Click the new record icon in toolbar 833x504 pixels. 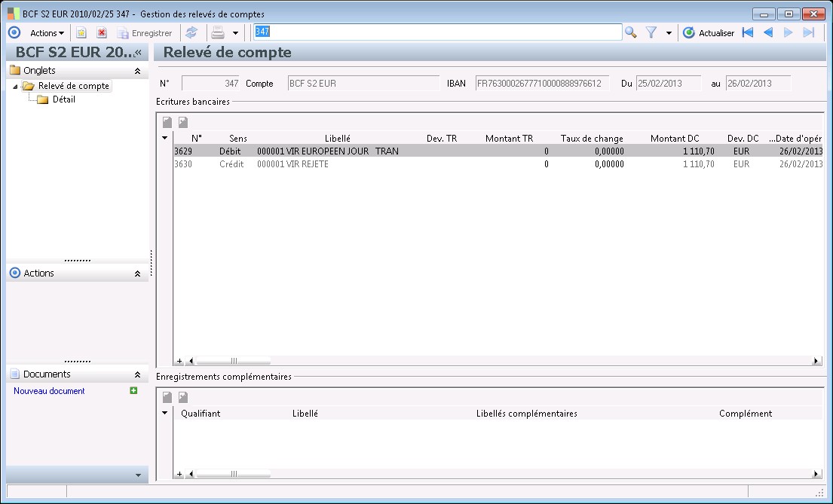pos(81,32)
